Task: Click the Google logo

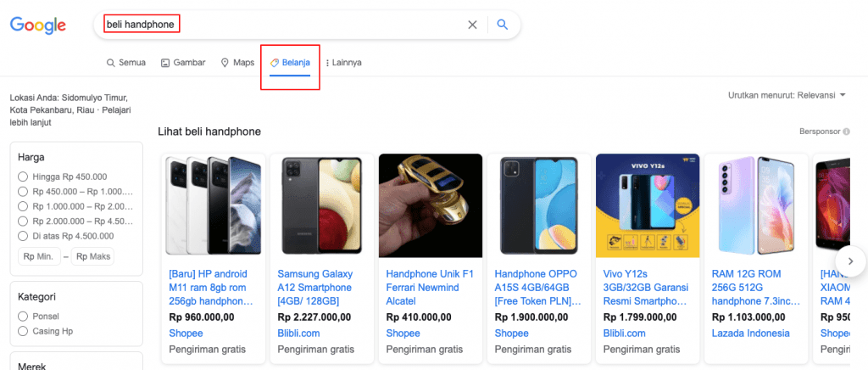Action: pos(38,25)
